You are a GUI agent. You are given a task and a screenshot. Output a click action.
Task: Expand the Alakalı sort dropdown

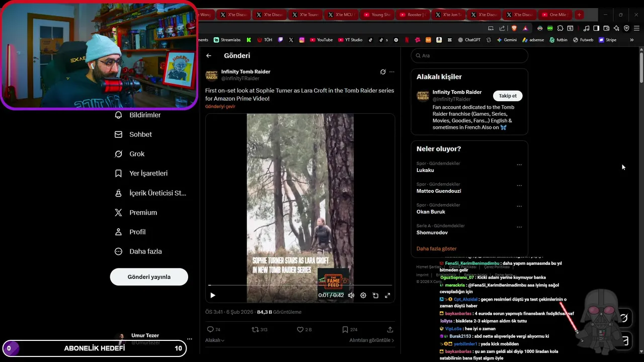coord(215,340)
